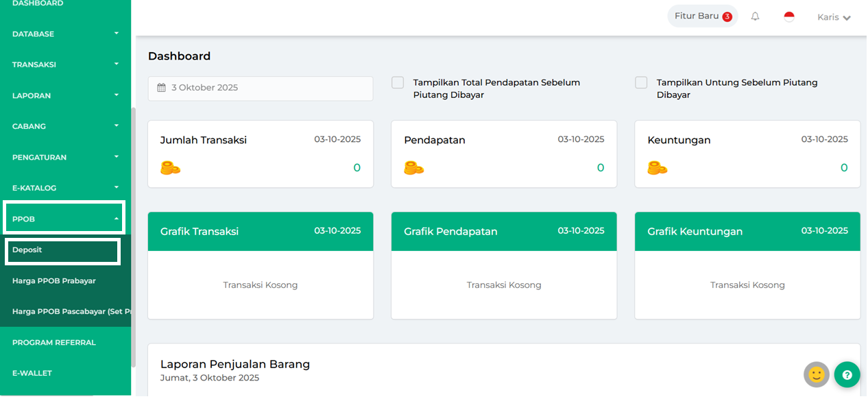Select Harga PPOB Prabayar menu item
Viewport: 868px width, 399px height.
54,280
